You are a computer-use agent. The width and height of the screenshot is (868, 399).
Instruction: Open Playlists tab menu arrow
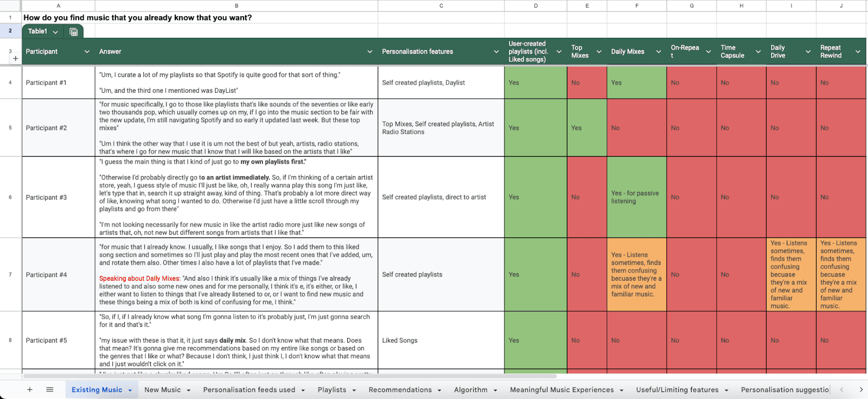(354, 390)
